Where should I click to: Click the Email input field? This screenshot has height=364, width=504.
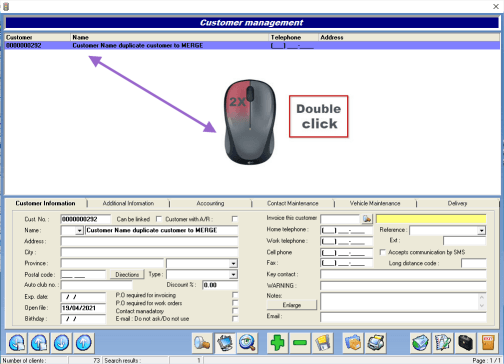[x=403, y=317]
